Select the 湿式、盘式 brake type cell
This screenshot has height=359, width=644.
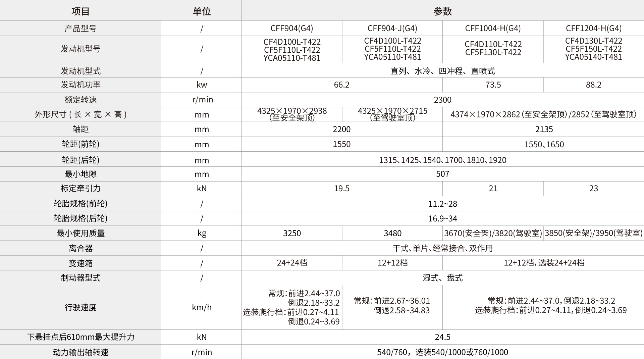[442, 278]
